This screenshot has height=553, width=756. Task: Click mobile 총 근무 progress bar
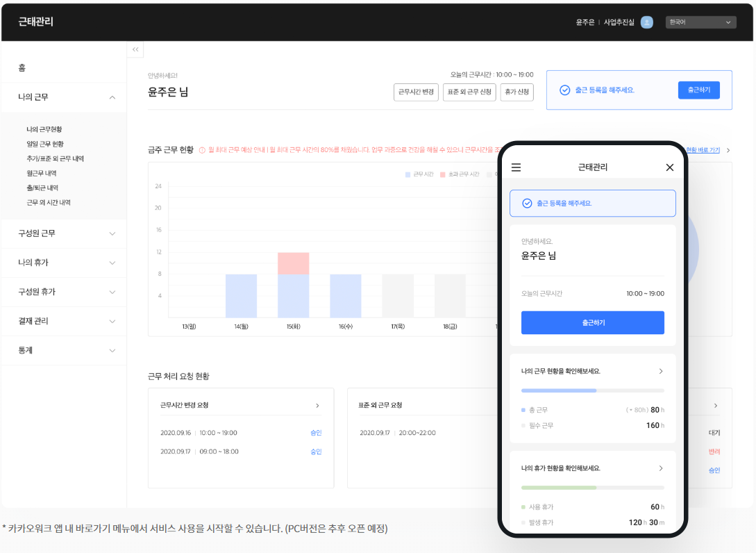[593, 390]
